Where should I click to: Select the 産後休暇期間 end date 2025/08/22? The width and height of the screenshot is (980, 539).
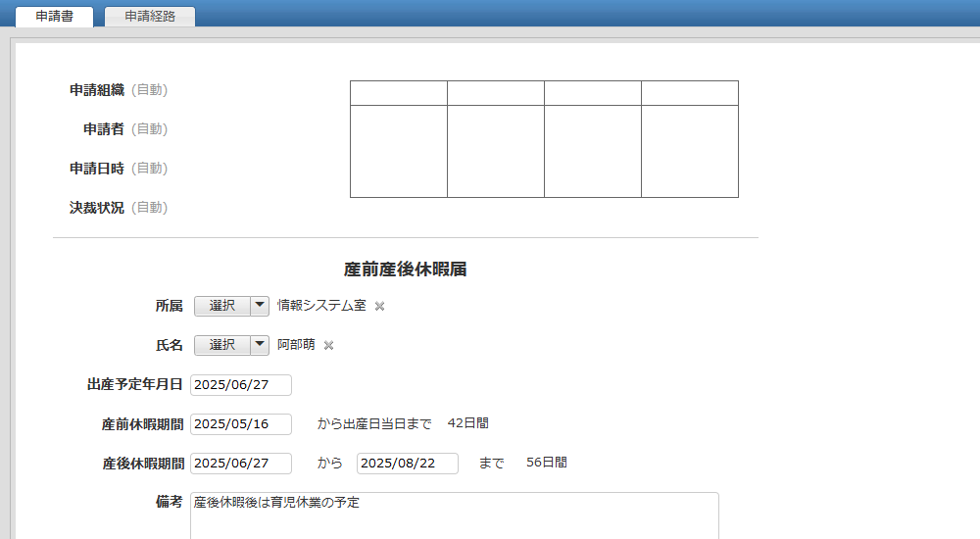(x=408, y=464)
